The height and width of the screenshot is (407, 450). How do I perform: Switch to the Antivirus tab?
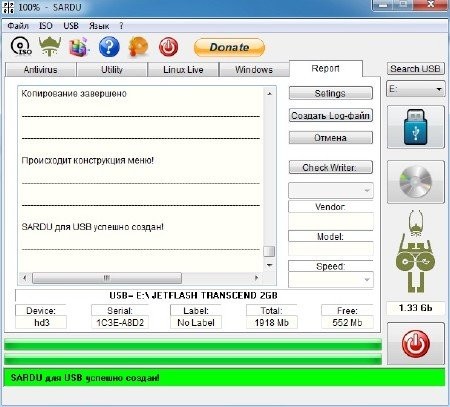[x=40, y=70]
